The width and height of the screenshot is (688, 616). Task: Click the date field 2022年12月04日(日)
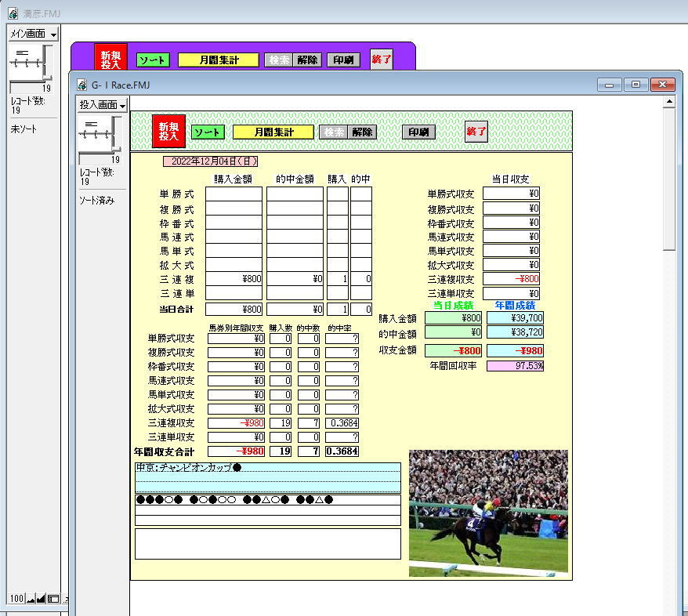210,161
